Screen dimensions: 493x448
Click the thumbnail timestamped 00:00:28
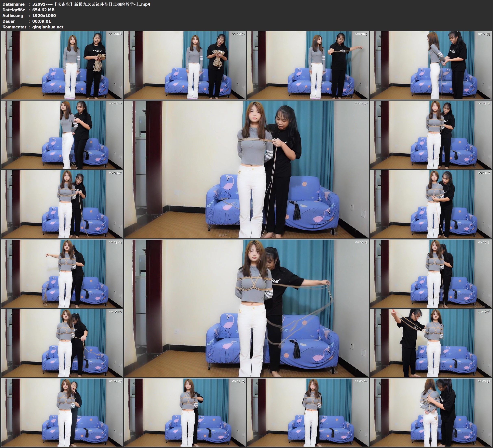(x=62, y=65)
